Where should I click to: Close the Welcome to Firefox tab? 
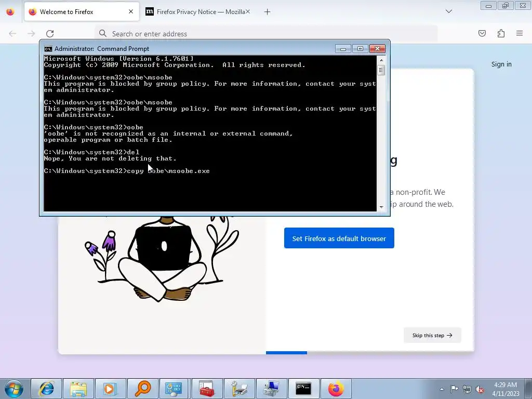[131, 12]
